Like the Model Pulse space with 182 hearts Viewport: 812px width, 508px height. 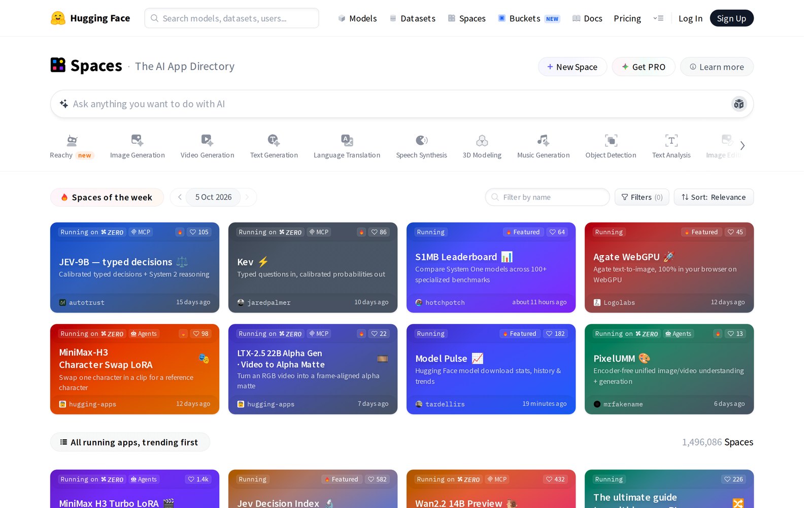tap(555, 334)
